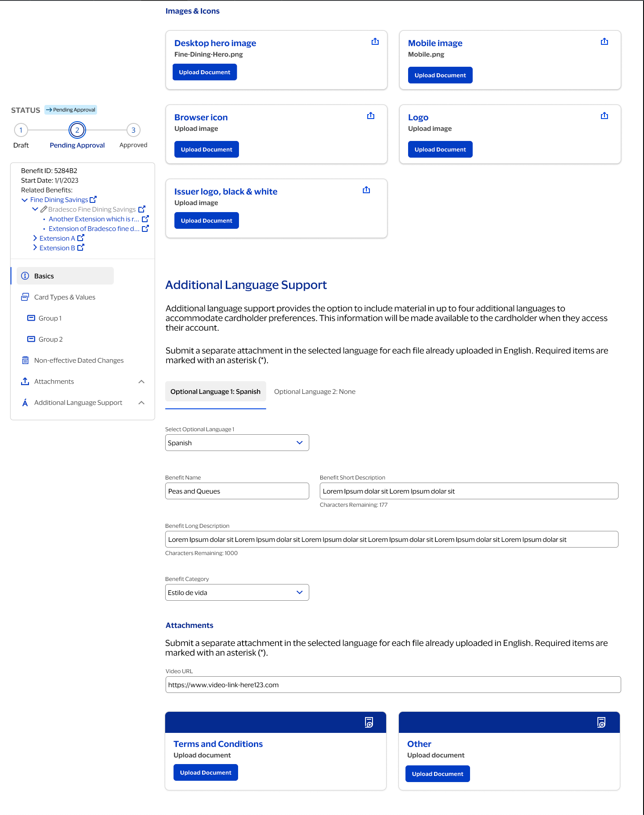The height and width of the screenshot is (815, 644).
Task: Expand the Extension B tree item
Action: coord(35,248)
